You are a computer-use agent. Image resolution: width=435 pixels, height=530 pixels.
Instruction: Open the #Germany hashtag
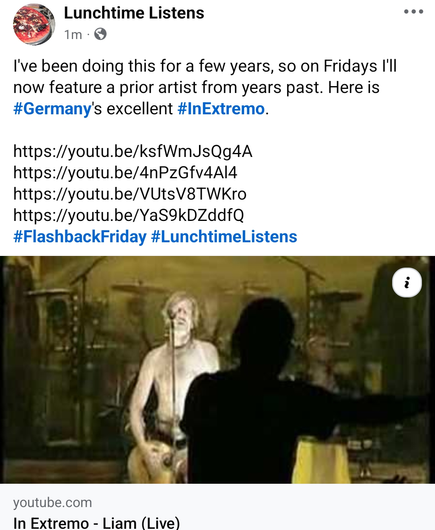[x=52, y=109]
